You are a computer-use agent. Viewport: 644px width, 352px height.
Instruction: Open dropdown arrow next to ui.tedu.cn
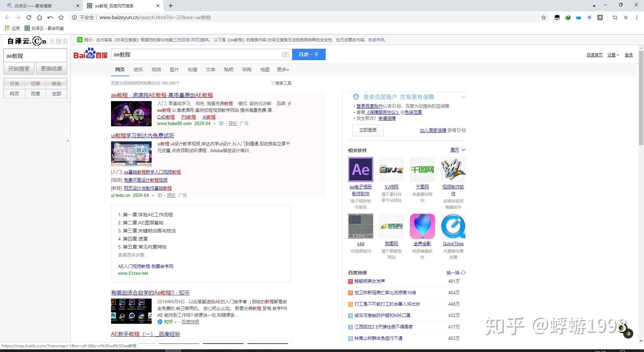click(x=153, y=195)
